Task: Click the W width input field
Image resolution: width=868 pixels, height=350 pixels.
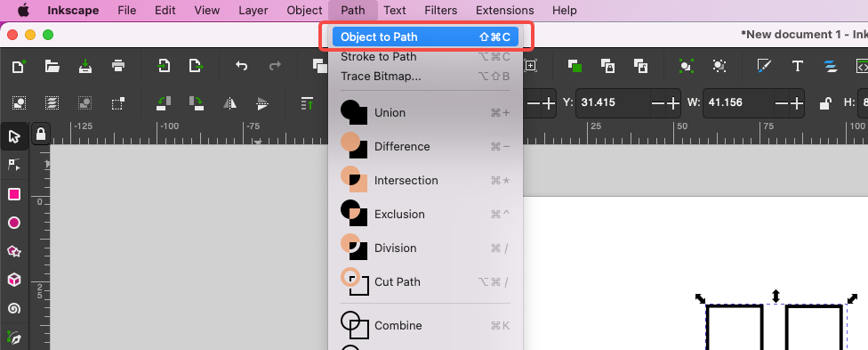Action: coord(738,103)
